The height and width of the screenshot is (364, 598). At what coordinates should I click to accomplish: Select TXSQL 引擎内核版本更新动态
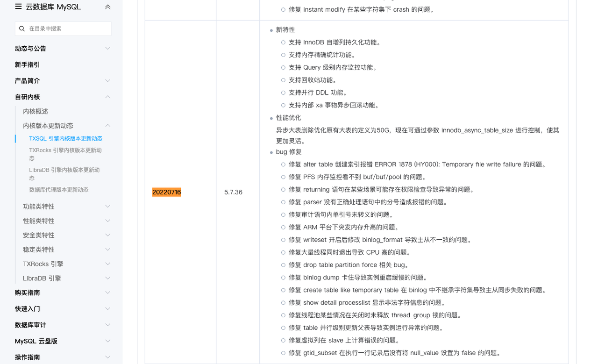coord(65,139)
